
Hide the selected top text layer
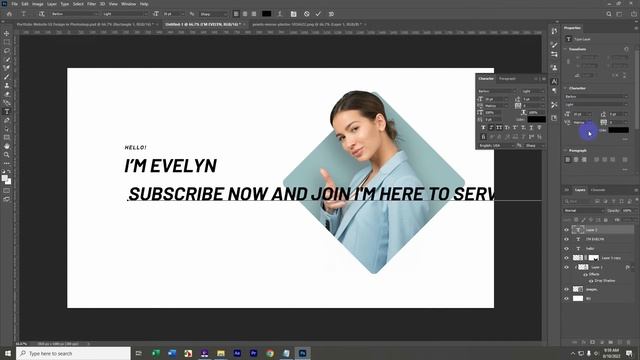tap(567, 230)
